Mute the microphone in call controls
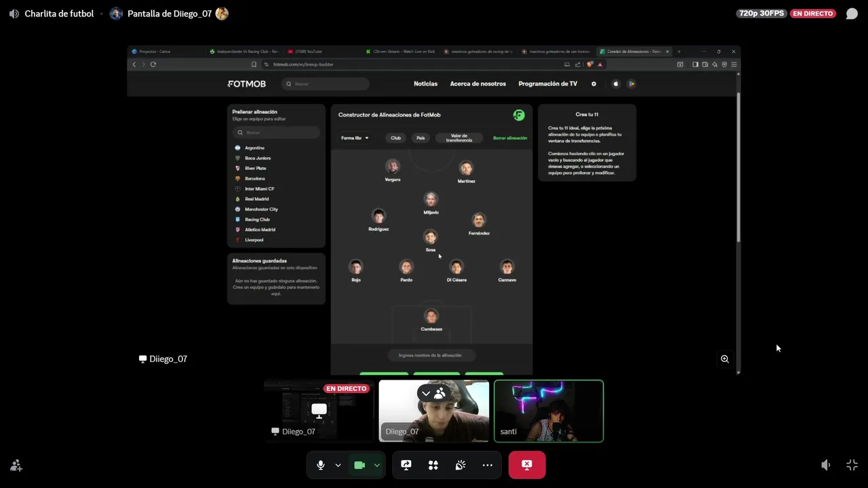The height and width of the screenshot is (488, 868). click(x=321, y=465)
